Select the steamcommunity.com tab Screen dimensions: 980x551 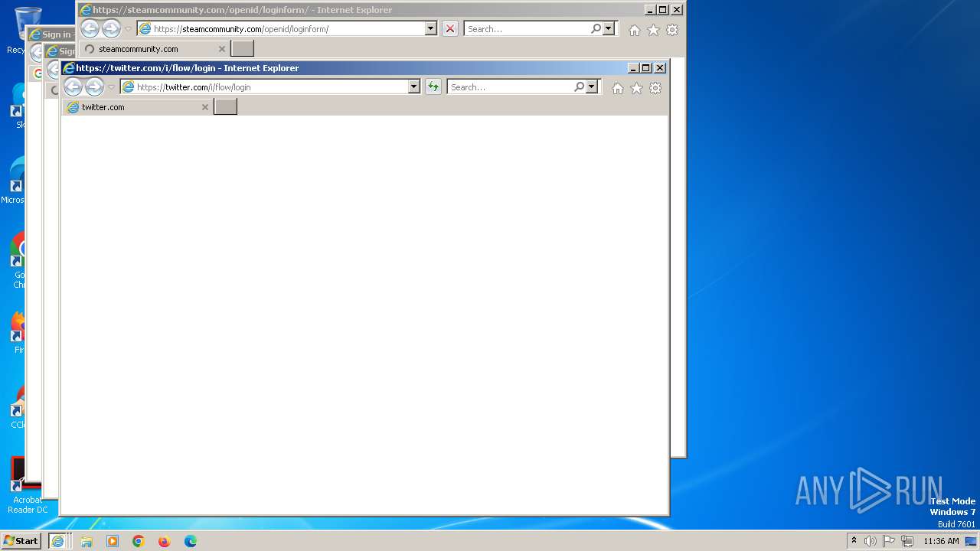pos(155,49)
